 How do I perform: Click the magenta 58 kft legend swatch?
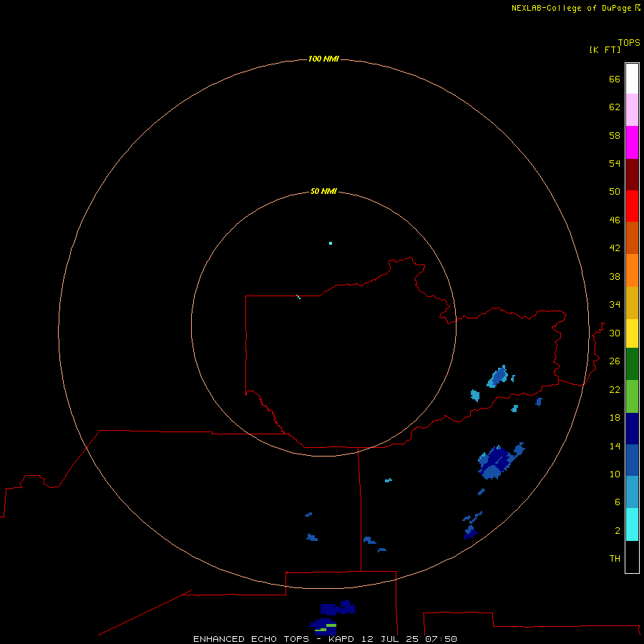(x=632, y=142)
